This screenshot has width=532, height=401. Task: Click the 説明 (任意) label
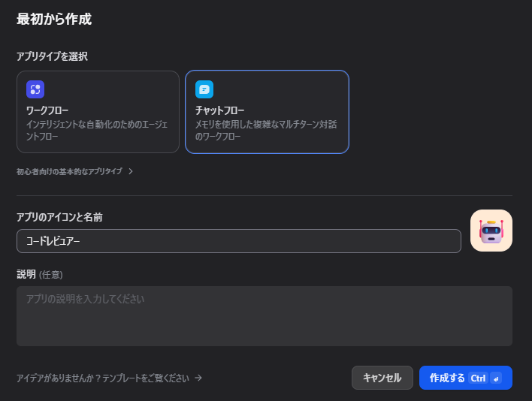[x=44, y=274]
